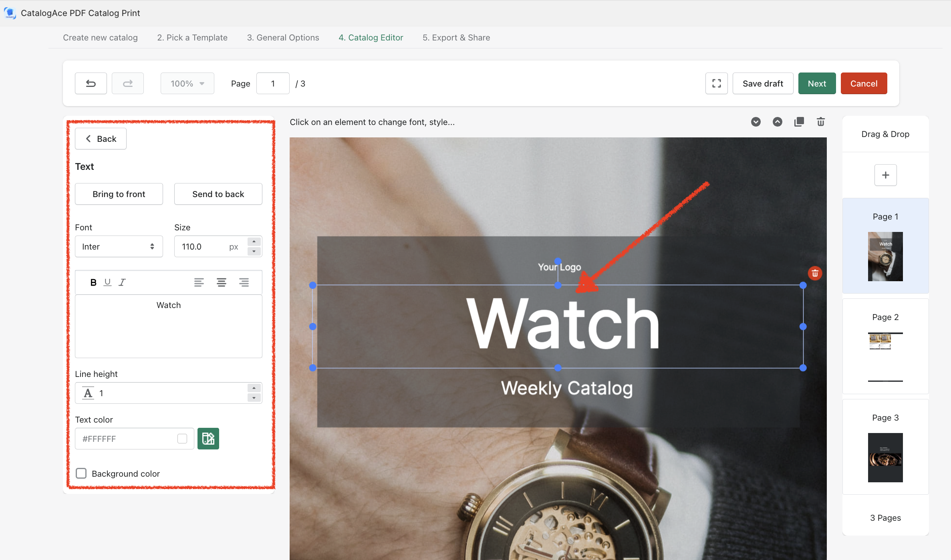Delete text element via red trash icon
This screenshot has width=951, height=560.
click(815, 273)
